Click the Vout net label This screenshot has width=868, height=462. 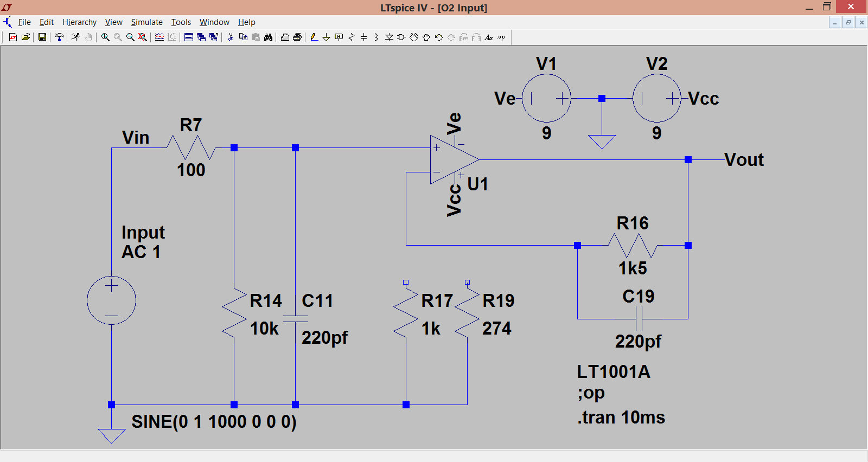tap(744, 159)
